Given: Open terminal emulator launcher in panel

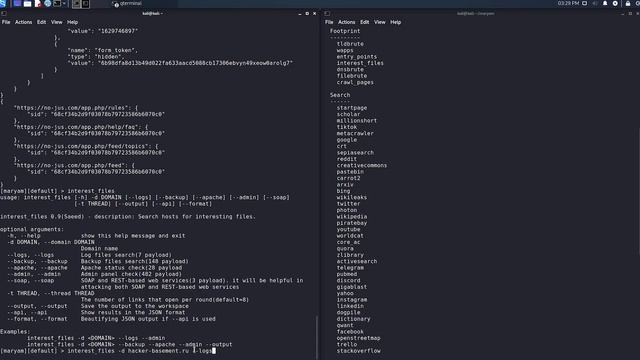Looking at the screenshot, I should coord(57,4).
